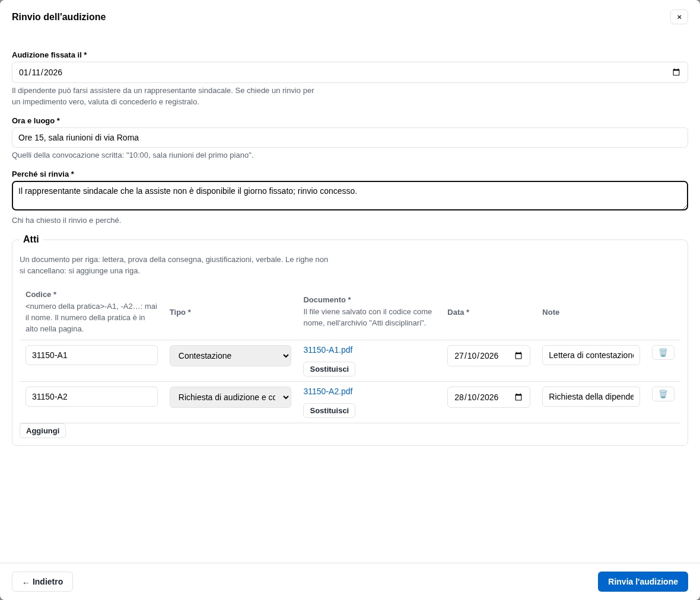The height and width of the screenshot is (600, 700).
Task: Edit the codice field 31150-A1
Action: [x=91, y=355]
